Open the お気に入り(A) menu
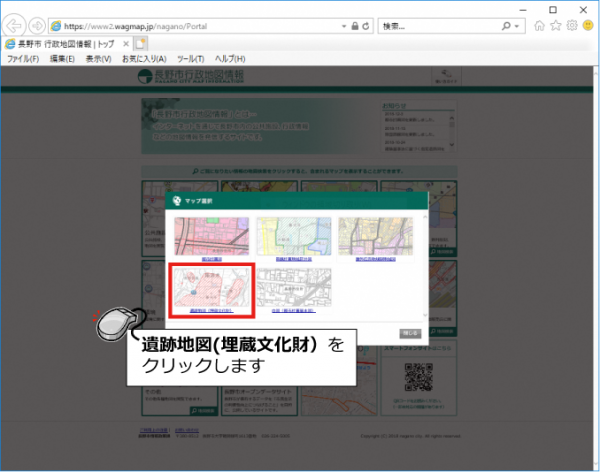Screen dimensions: 600x472 click(x=147, y=59)
